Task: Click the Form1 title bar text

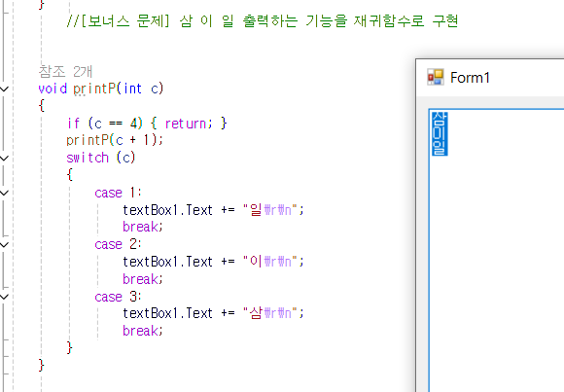Action: 470,78
